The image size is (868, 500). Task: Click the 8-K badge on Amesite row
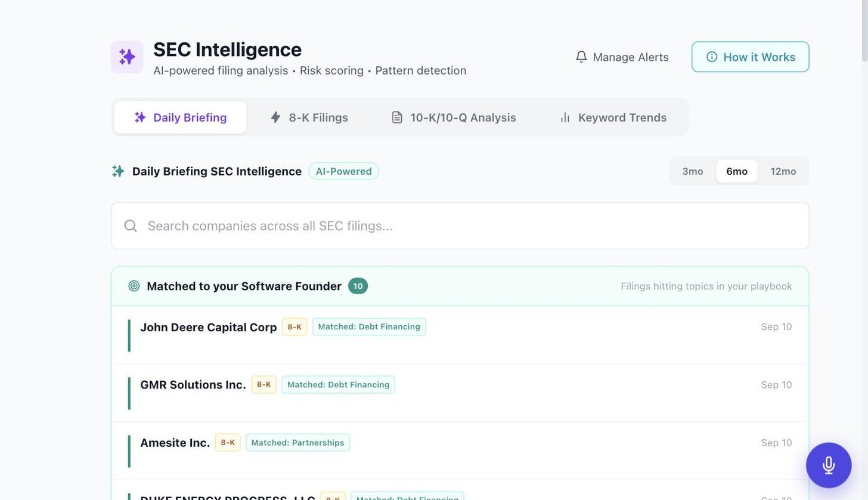tap(228, 443)
